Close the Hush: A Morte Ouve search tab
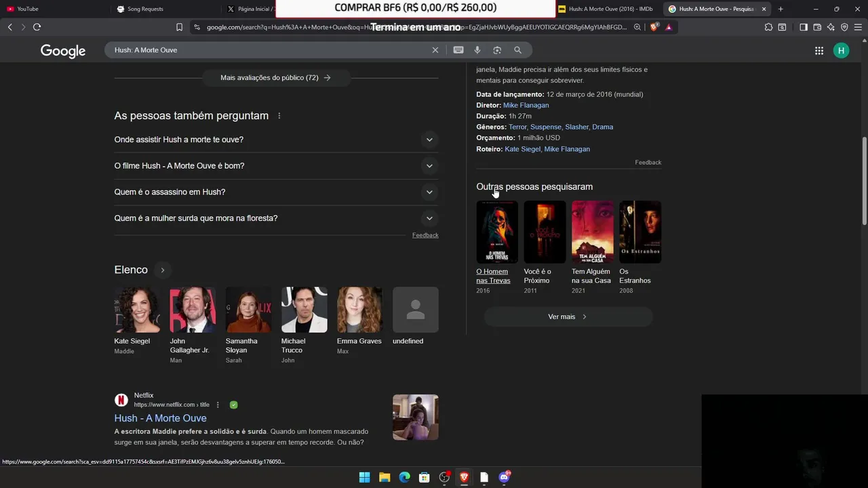The image size is (868, 488). click(x=764, y=9)
